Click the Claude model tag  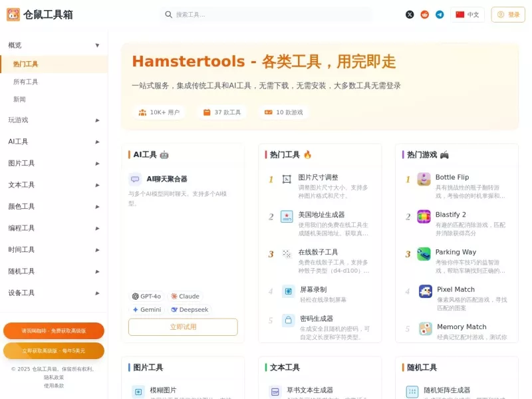pyautogui.click(x=185, y=297)
